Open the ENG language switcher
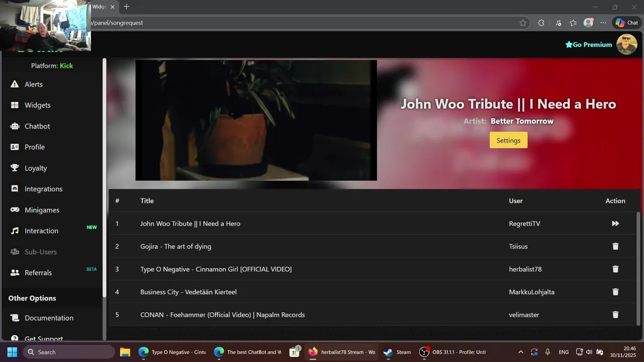 click(x=563, y=352)
